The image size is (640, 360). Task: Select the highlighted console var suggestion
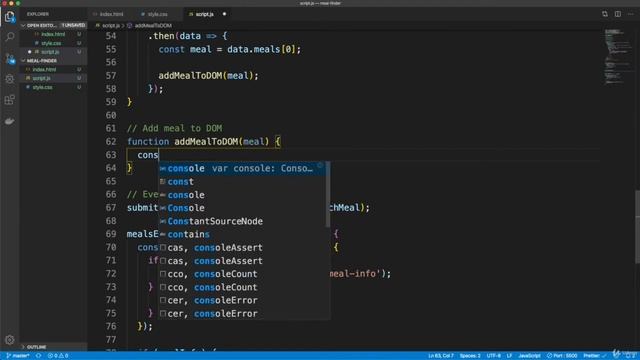pos(242,168)
